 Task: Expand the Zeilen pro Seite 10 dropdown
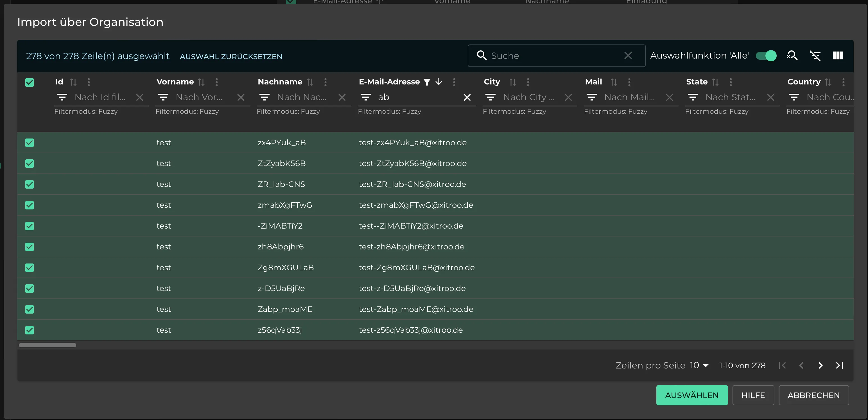700,365
